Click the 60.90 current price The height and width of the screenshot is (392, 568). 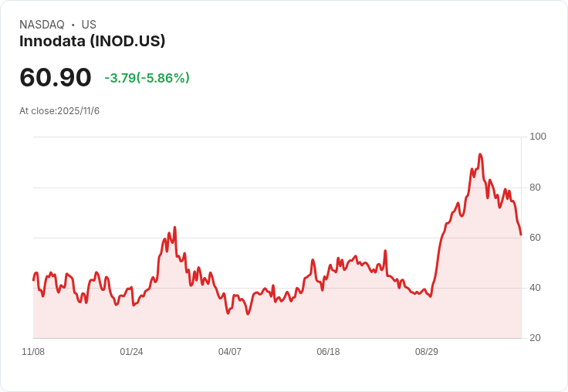pyautogui.click(x=55, y=77)
